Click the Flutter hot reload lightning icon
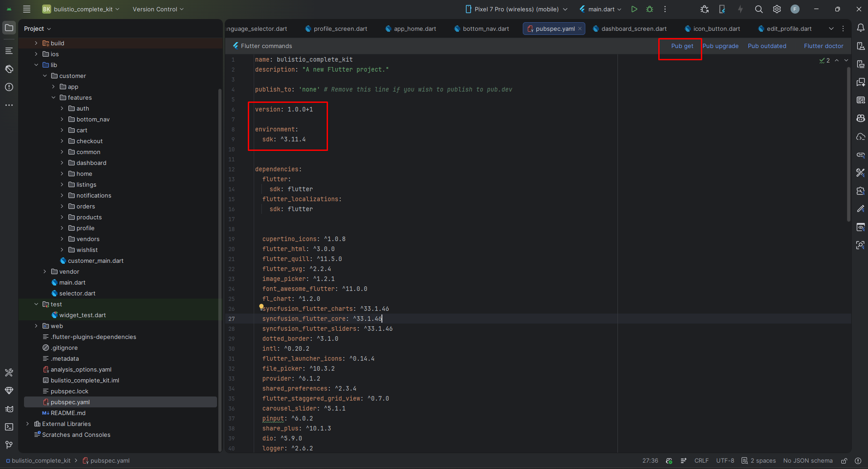 (740, 9)
